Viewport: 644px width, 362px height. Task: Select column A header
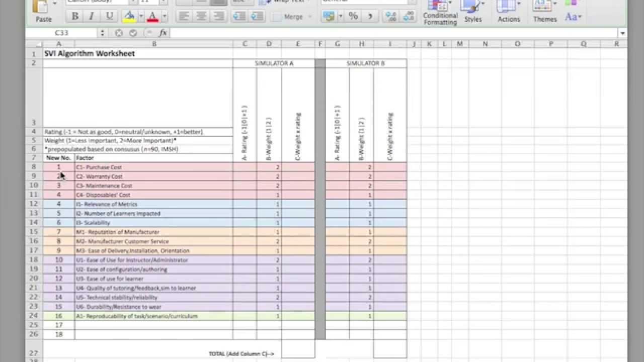59,44
